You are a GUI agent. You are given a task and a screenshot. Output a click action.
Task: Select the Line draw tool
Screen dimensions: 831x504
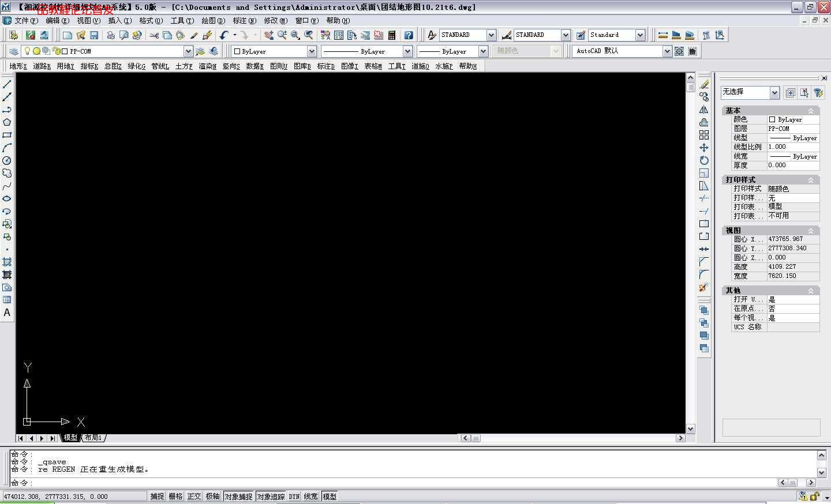(x=7, y=84)
